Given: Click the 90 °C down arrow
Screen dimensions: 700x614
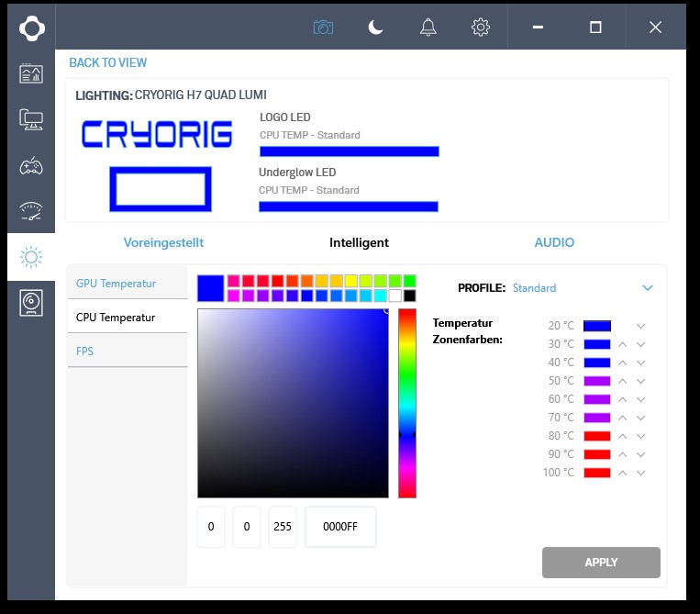Looking at the screenshot, I should click(x=640, y=454).
